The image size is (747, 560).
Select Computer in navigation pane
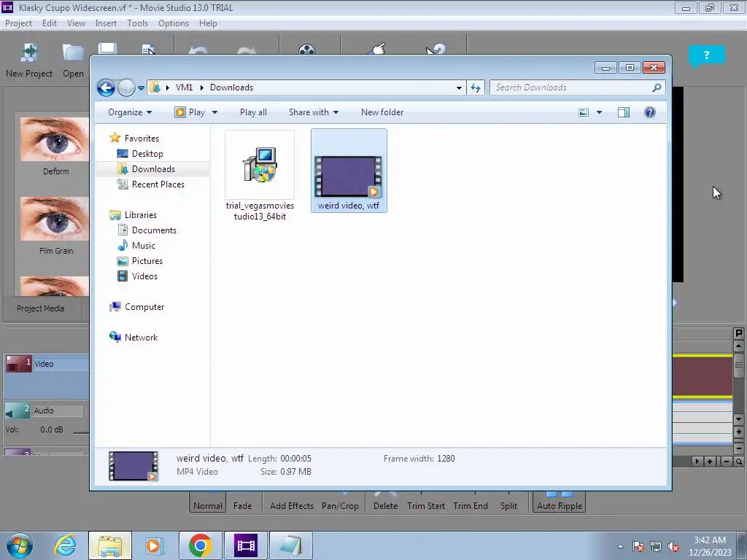pyautogui.click(x=144, y=307)
